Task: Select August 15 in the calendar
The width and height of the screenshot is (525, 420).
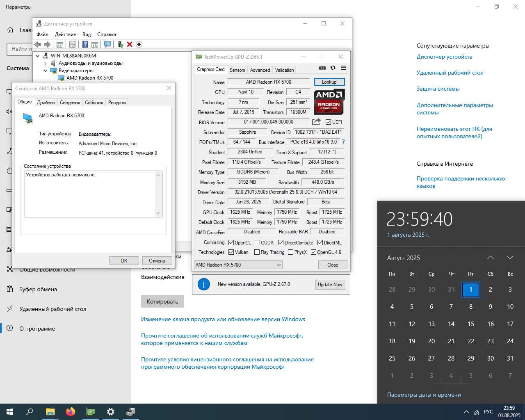Action: (470, 324)
